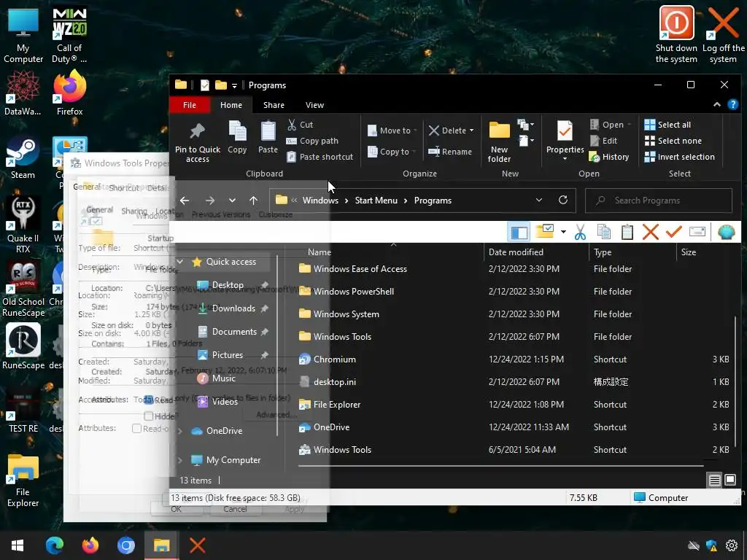Image resolution: width=747 pixels, height=560 pixels.
Task: Expand the address bar history dropdown
Action: [539, 200]
